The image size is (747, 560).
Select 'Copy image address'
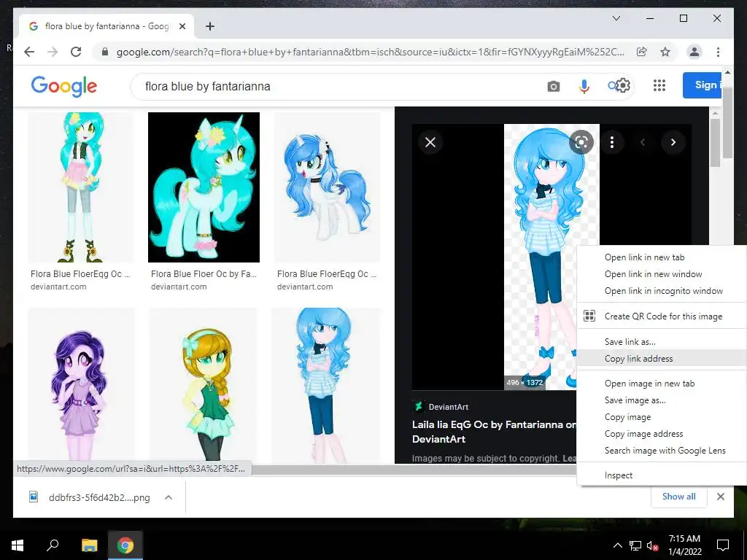click(643, 433)
